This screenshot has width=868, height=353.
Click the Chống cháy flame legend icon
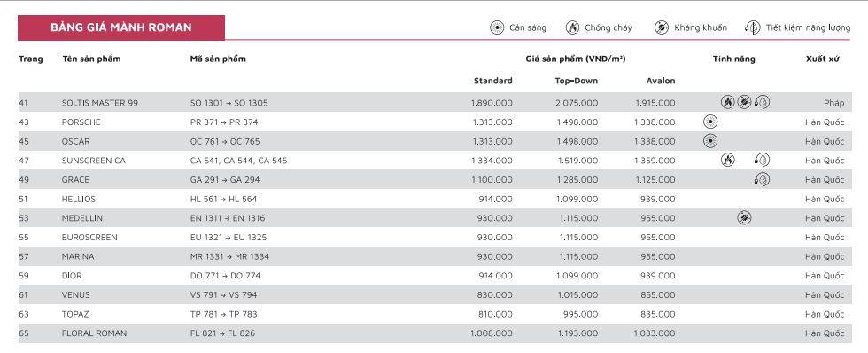[x=572, y=27]
